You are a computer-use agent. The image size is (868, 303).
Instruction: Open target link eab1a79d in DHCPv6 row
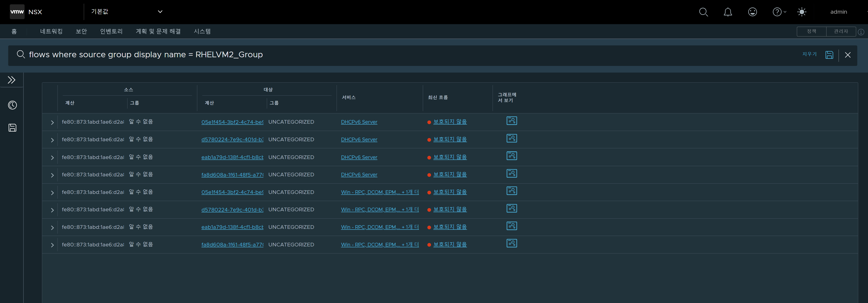pyautogui.click(x=232, y=157)
